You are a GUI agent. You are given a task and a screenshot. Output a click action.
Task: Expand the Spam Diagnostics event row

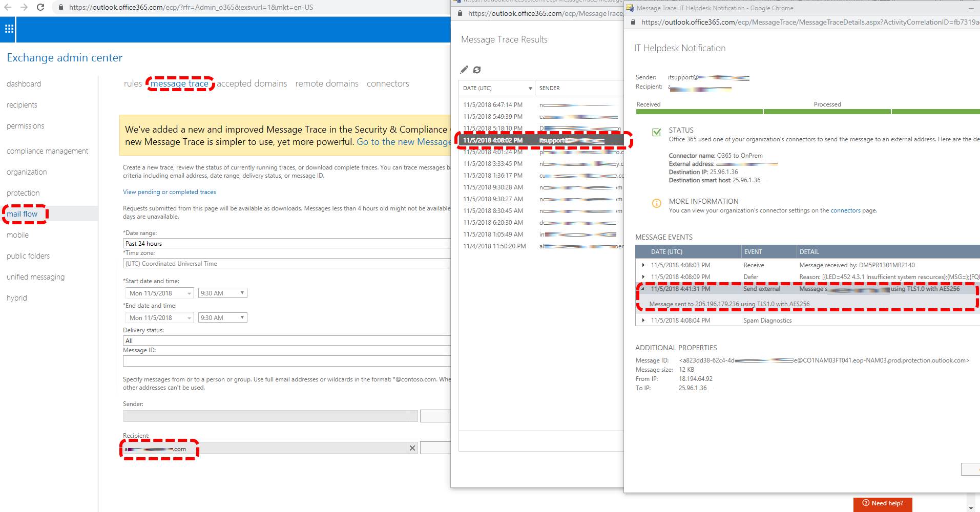(643, 321)
